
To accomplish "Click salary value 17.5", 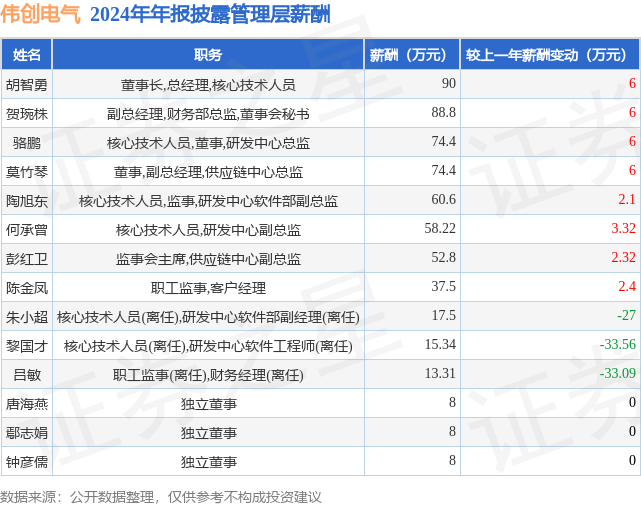I will click(444, 316).
